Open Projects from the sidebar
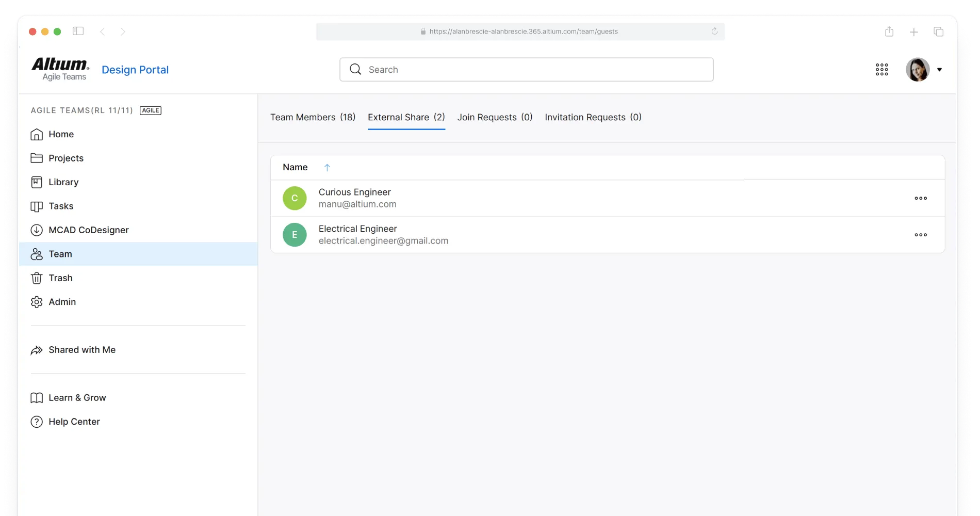 click(138, 158)
